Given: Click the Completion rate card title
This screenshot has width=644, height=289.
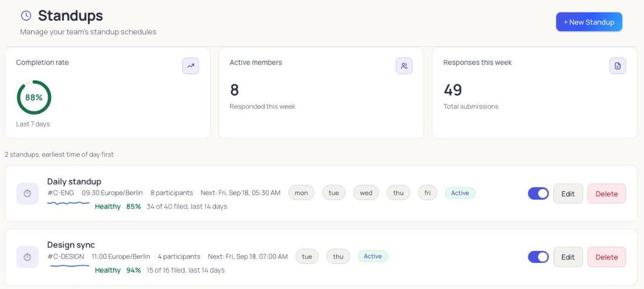Looking at the screenshot, I should 43,63.
